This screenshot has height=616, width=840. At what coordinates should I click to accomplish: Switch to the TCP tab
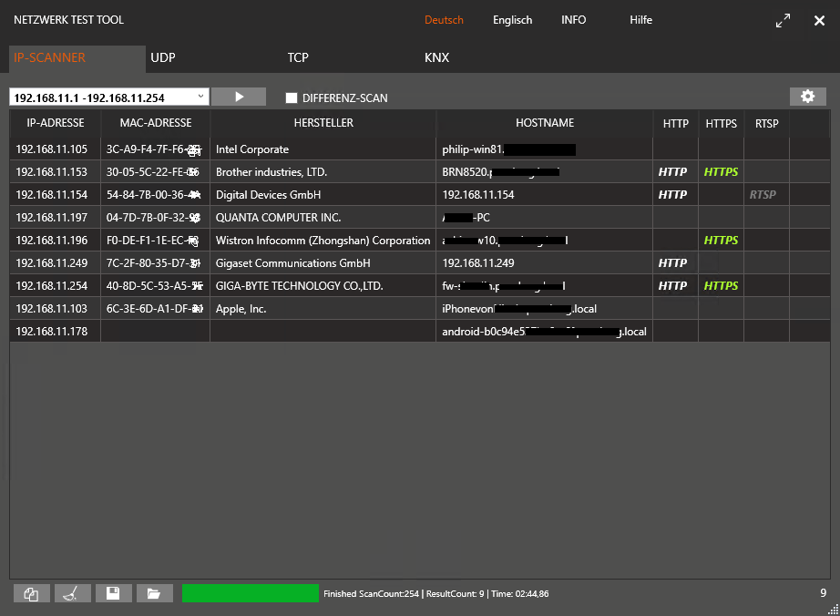(x=298, y=57)
